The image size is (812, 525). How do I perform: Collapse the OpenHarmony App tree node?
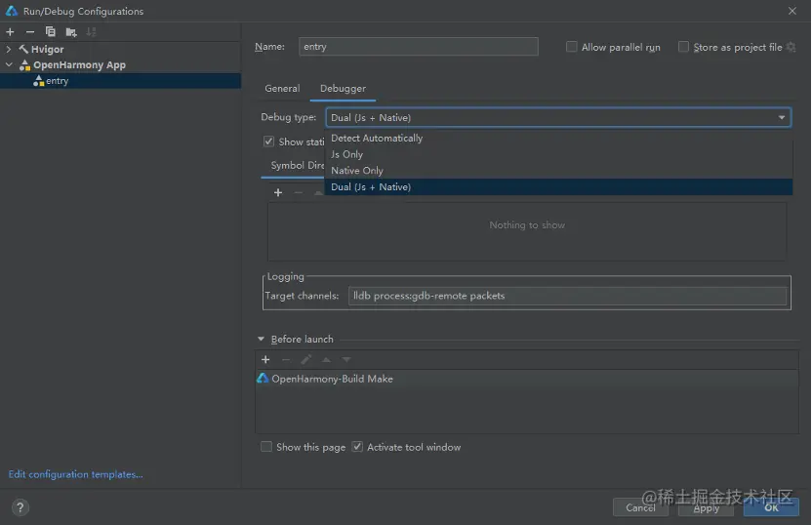(x=9, y=65)
